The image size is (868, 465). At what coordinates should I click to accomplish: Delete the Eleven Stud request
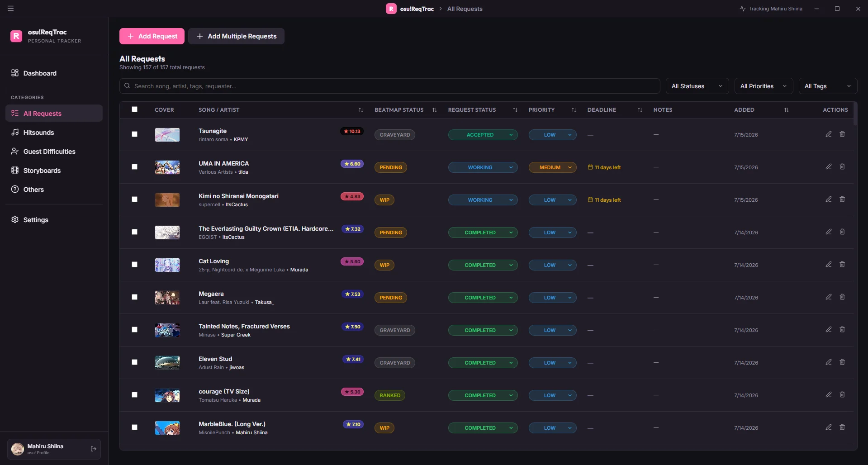point(842,362)
